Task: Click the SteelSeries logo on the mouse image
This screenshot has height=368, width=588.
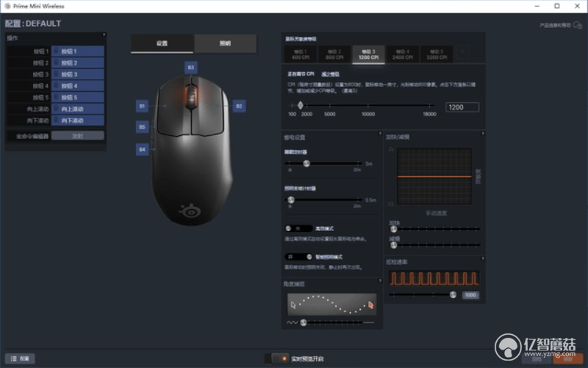Action: [x=191, y=210]
